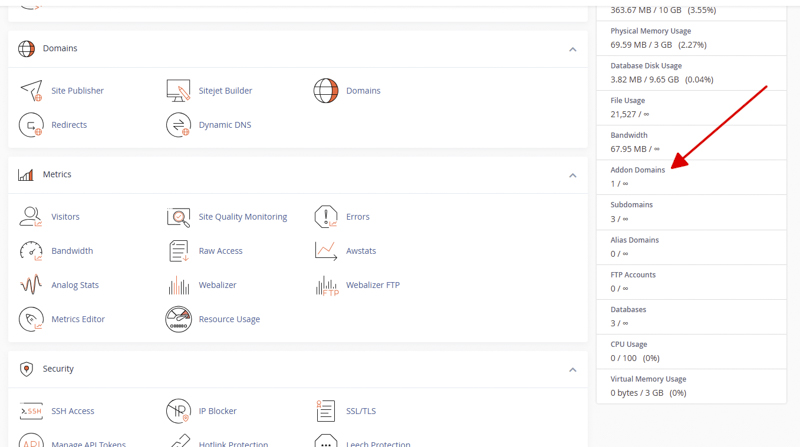Open the Domains link
This screenshot has width=800, height=447.
click(363, 90)
